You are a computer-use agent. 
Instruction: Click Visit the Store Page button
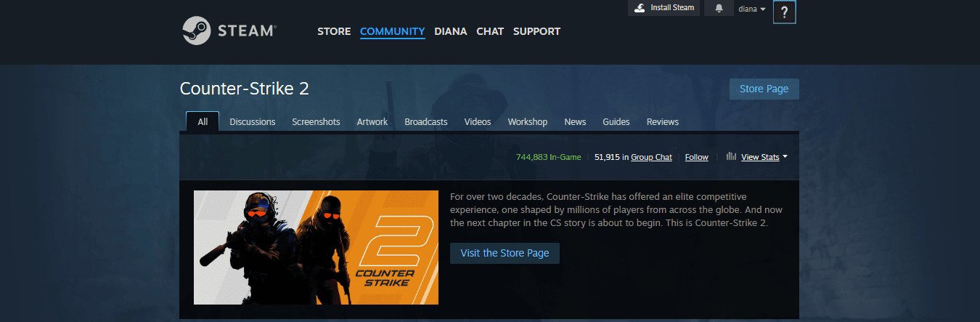[505, 253]
